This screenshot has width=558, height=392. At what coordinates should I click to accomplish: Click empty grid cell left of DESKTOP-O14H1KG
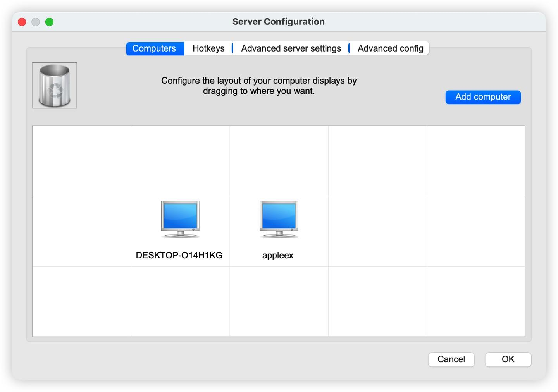point(82,231)
